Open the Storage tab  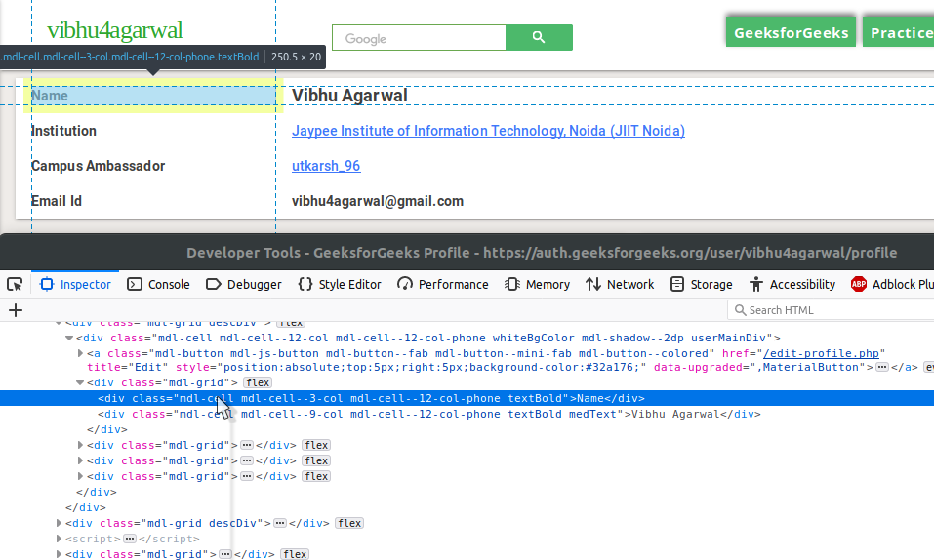(701, 284)
